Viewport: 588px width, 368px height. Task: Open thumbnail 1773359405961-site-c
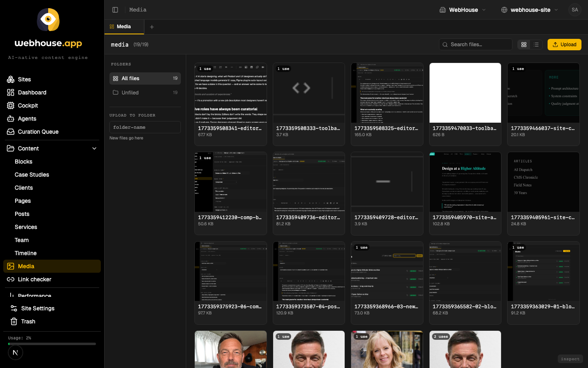pos(543,182)
